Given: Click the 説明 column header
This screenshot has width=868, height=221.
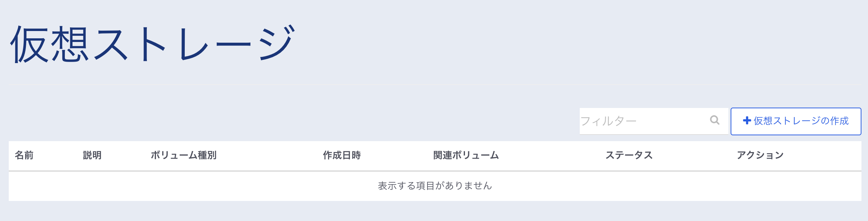Looking at the screenshot, I should tap(92, 155).
